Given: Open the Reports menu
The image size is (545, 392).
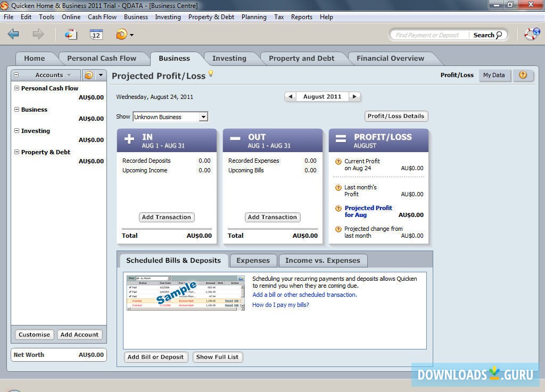Looking at the screenshot, I should [x=301, y=16].
